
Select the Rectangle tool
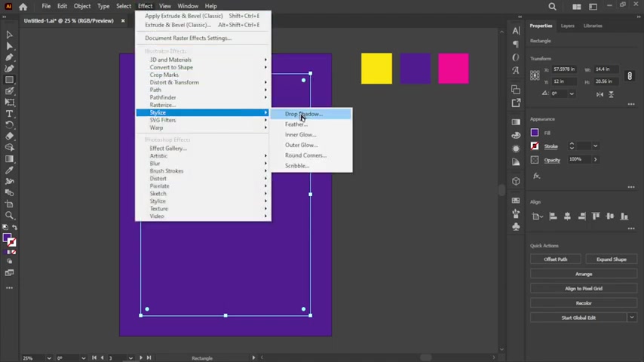[9, 80]
